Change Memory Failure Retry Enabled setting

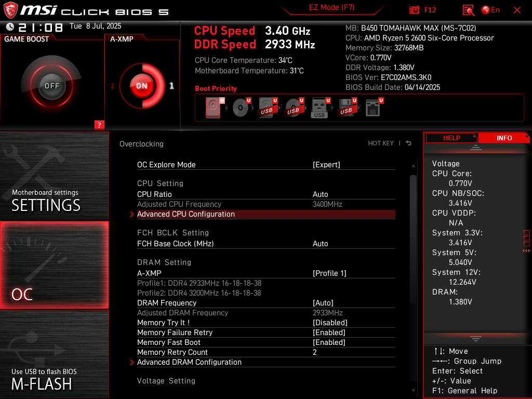(x=329, y=332)
